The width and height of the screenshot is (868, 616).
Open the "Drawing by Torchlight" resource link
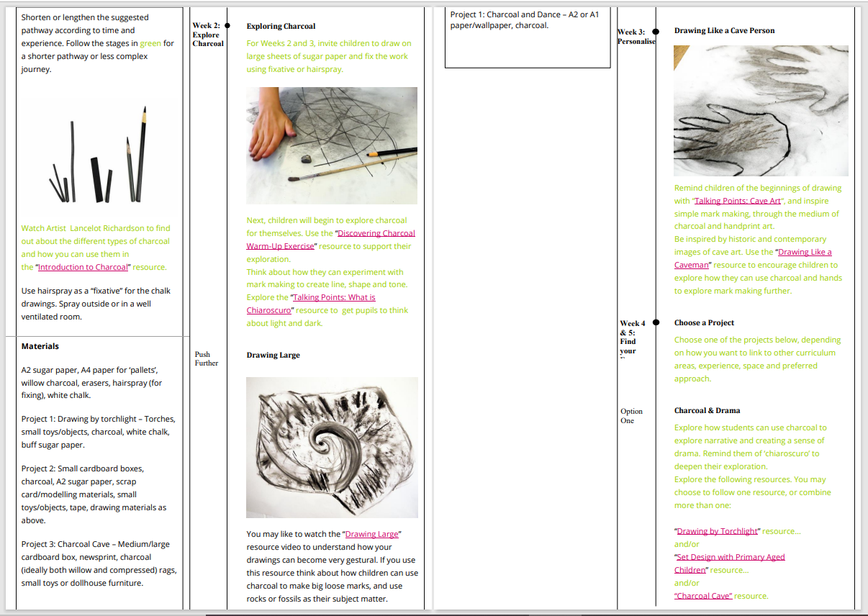717,531
